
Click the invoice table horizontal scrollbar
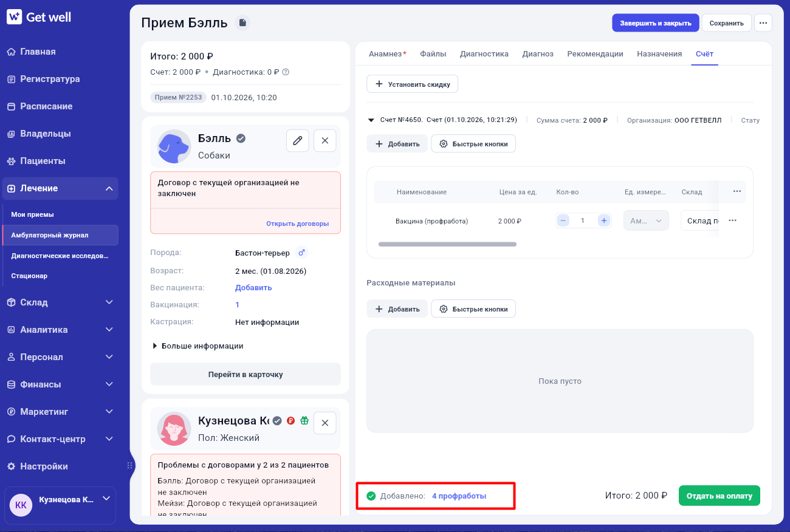click(447, 244)
